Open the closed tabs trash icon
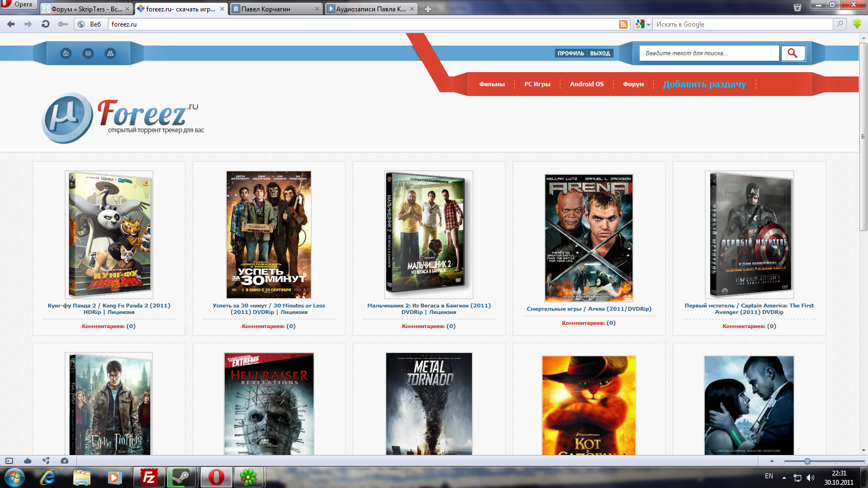Image resolution: width=868 pixels, height=488 pixels. pos(797,8)
